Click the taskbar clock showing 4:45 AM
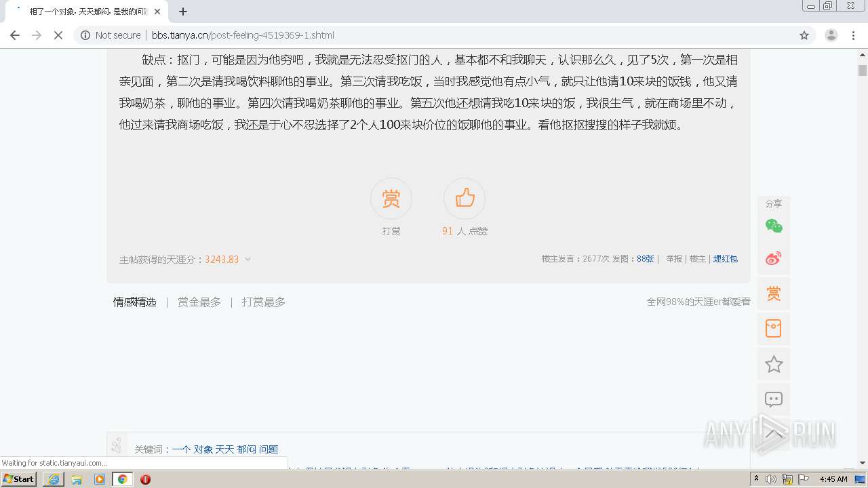 [833, 479]
